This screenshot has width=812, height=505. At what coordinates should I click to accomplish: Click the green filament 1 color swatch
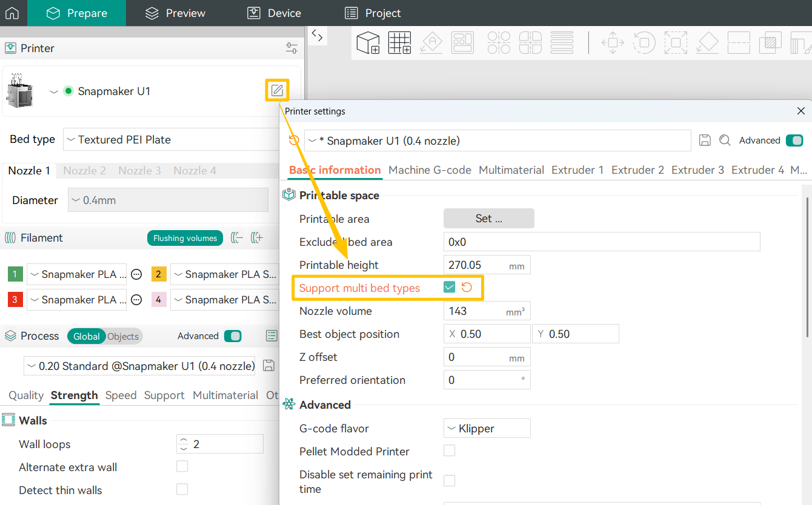point(16,274)
